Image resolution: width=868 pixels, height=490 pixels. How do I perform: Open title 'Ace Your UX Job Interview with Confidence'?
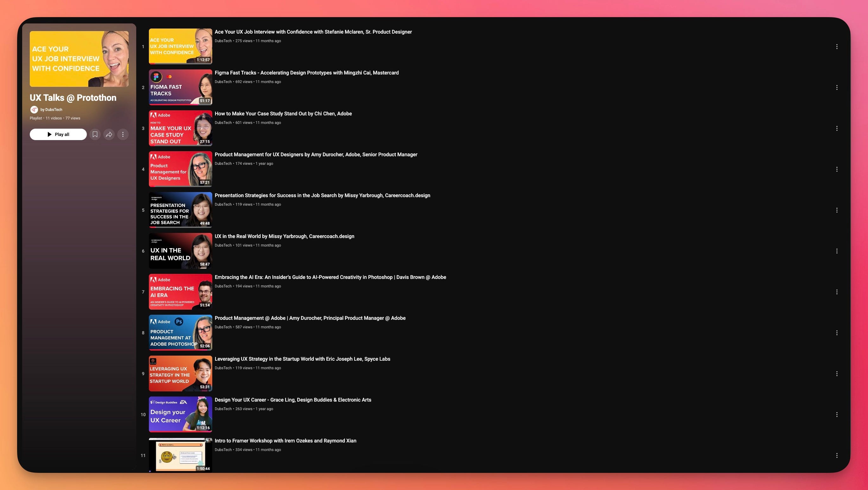pyautogui.click(x=313, y=32)
